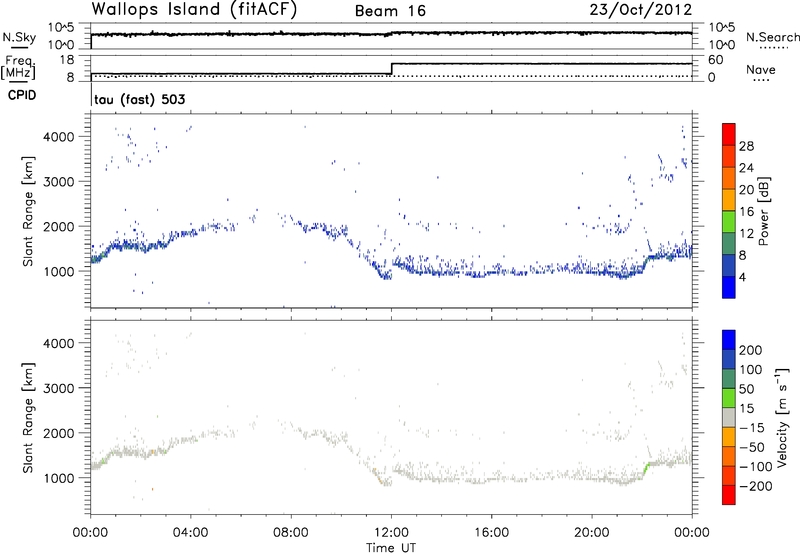Click the gray -15 to 15 Velocity segment
This screenshot has height=554, width=800.
click(729, 417)
